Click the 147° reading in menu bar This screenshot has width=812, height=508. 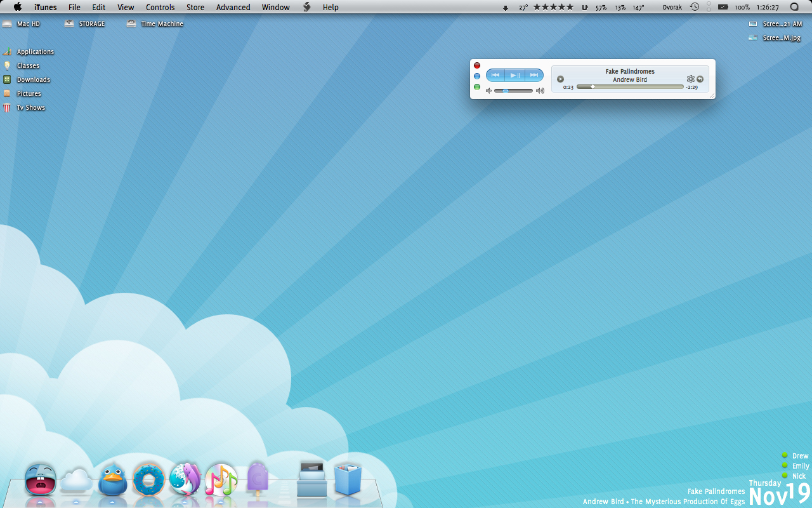pyautogui.click(x=638, y=8)
